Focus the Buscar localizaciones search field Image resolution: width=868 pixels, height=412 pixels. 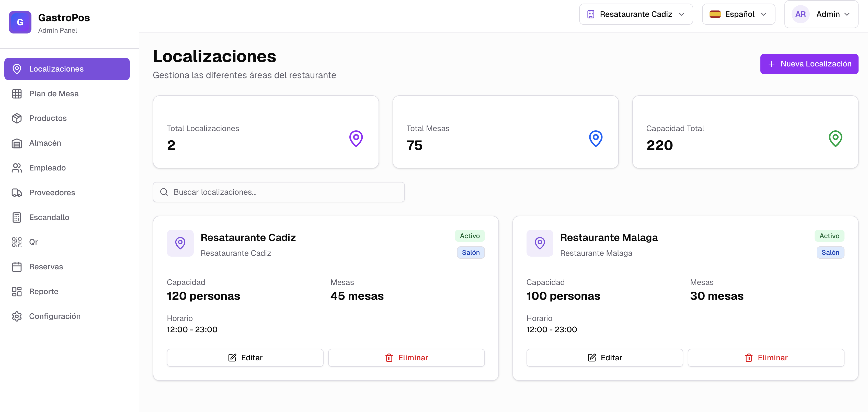tap(279, 192)
